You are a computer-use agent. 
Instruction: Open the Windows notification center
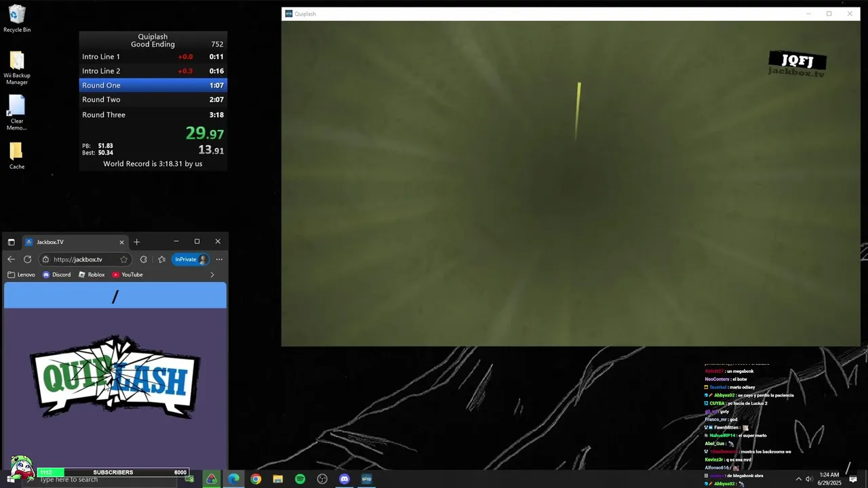(853, 479)
